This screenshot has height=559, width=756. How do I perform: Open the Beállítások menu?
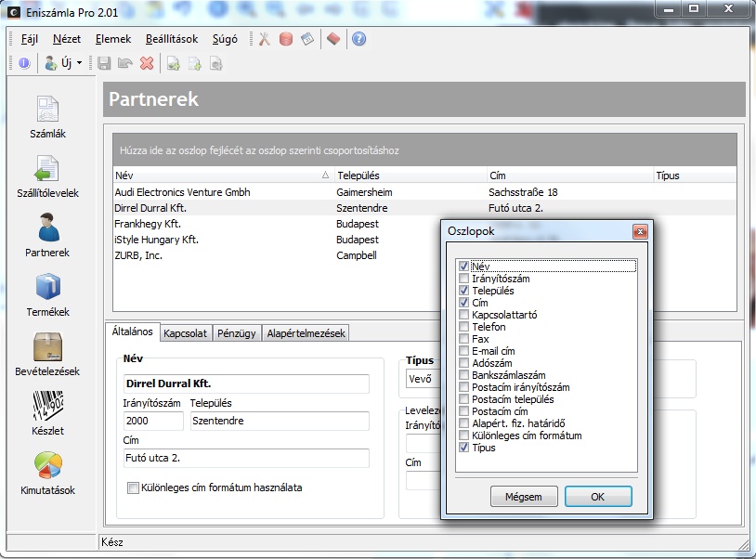(x=171, y=39)
